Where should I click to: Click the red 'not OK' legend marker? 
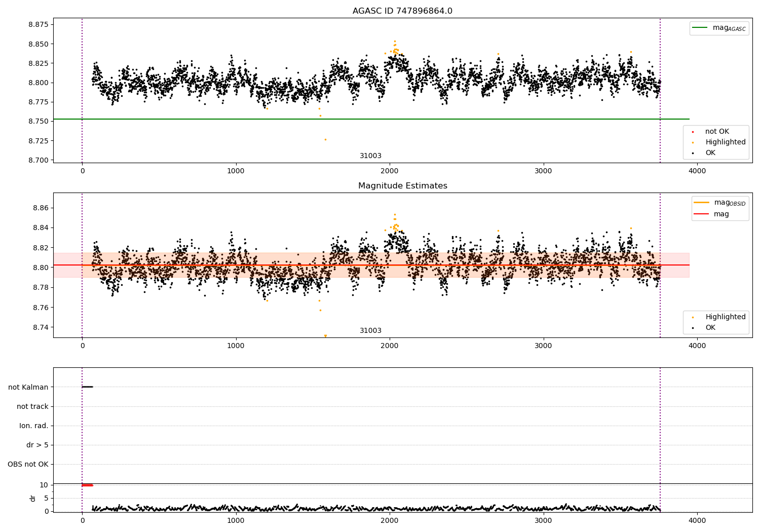693,132
